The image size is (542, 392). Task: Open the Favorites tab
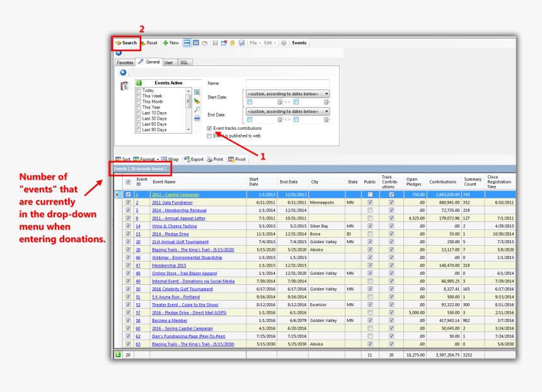point(125,62)
